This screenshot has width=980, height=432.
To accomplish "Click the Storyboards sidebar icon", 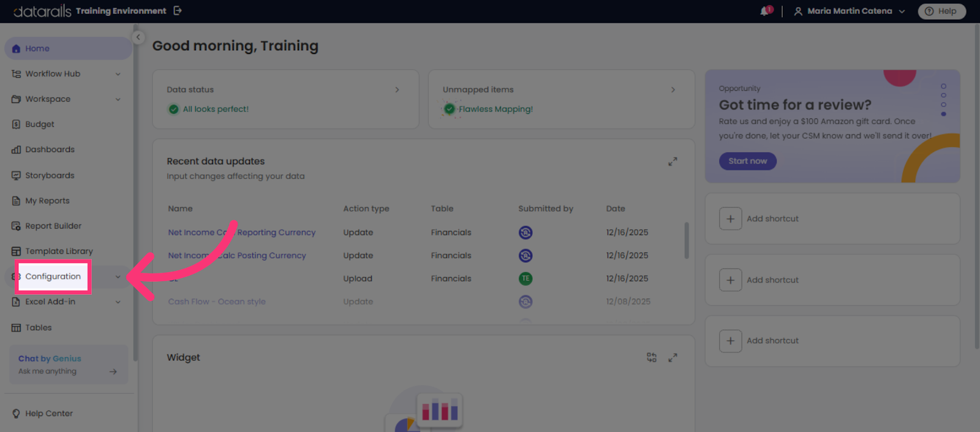I will pos(16,175).
